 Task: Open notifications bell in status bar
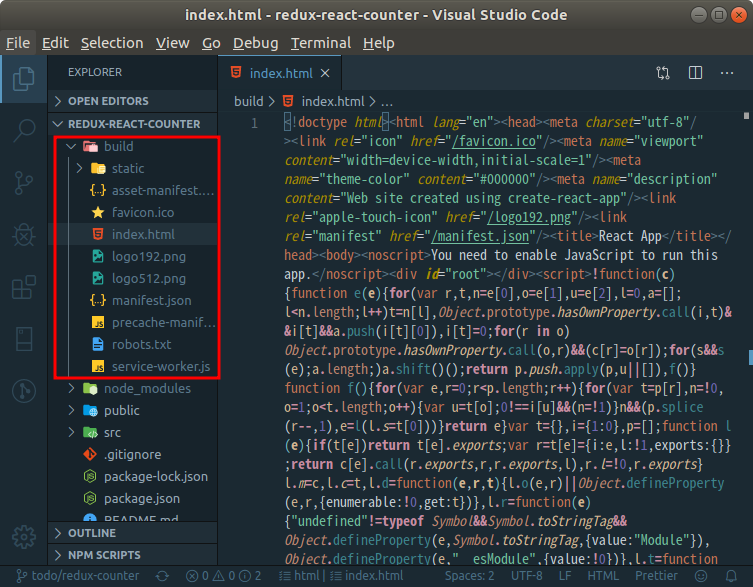tap(731, 576)
